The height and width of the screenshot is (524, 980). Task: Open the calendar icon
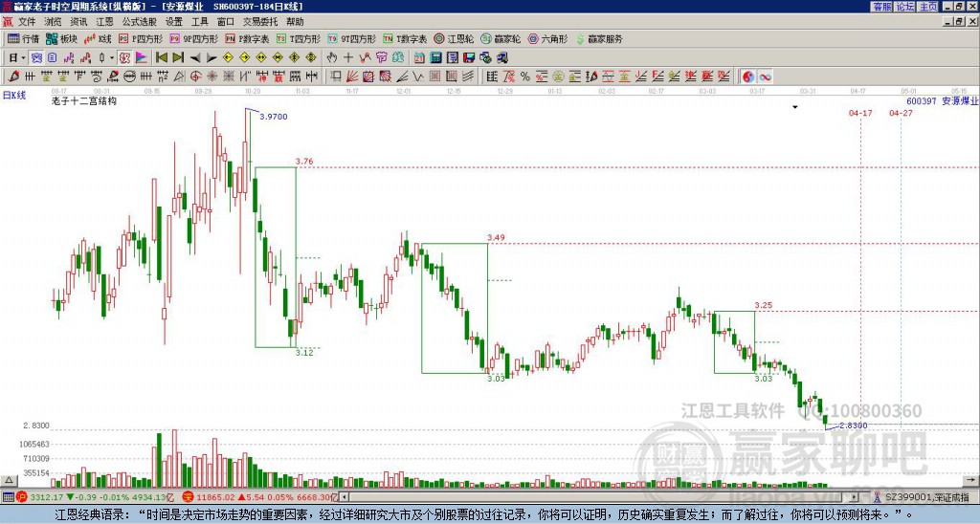click(419, 57)
